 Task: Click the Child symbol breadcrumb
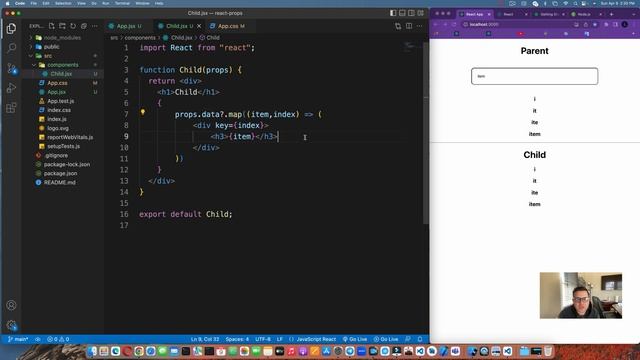tap(210, 38)
